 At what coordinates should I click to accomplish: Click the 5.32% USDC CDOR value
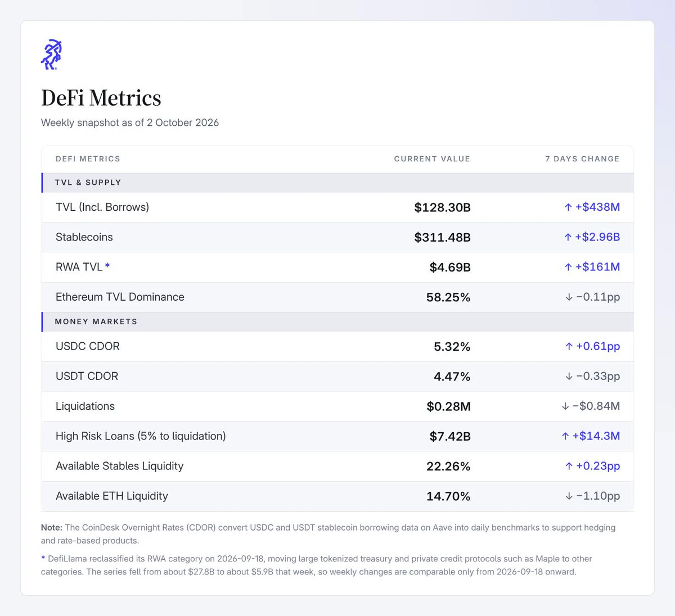click(x=452, y=347)
